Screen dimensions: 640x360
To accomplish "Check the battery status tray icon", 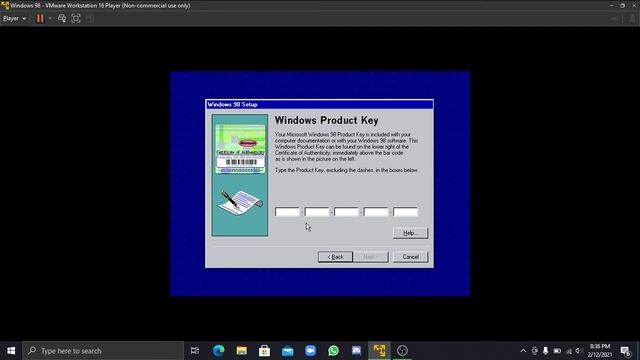I will 557,351.
